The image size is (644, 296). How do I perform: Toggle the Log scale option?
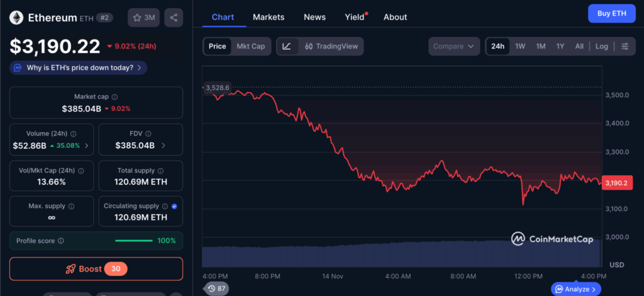(x=602, y=46)
